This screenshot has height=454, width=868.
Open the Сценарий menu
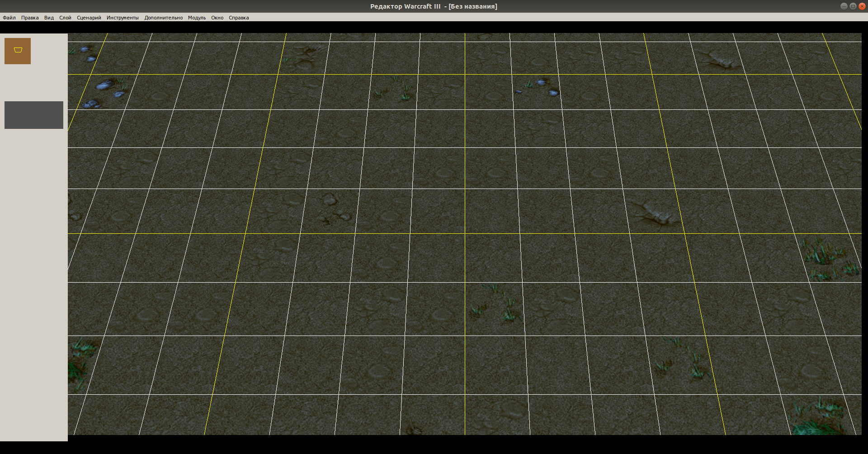coord(89,18)
